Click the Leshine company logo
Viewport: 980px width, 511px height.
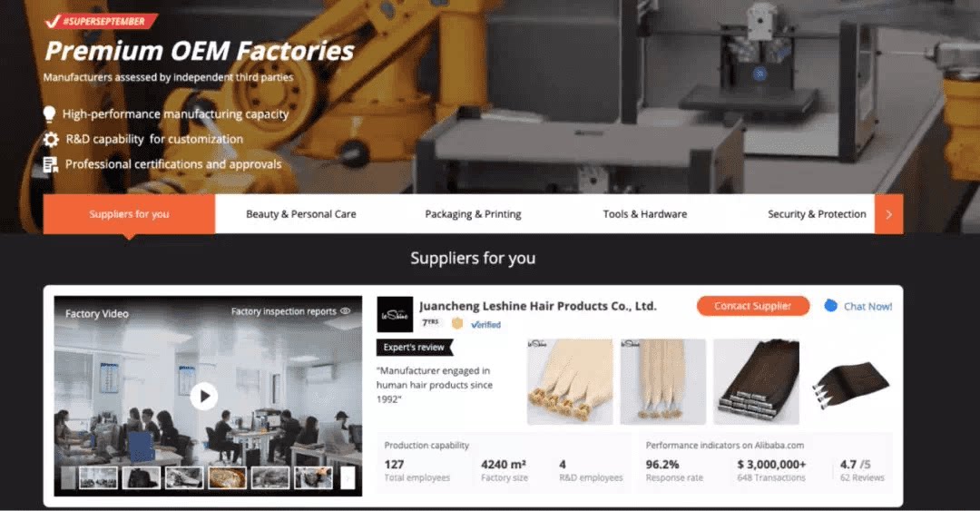[395, 315]
